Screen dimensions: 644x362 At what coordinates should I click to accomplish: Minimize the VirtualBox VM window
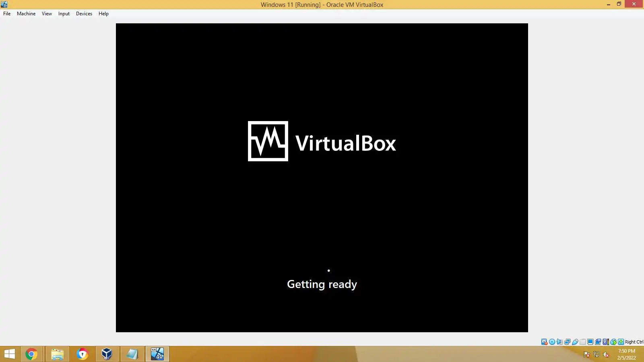tap(609, 4)
